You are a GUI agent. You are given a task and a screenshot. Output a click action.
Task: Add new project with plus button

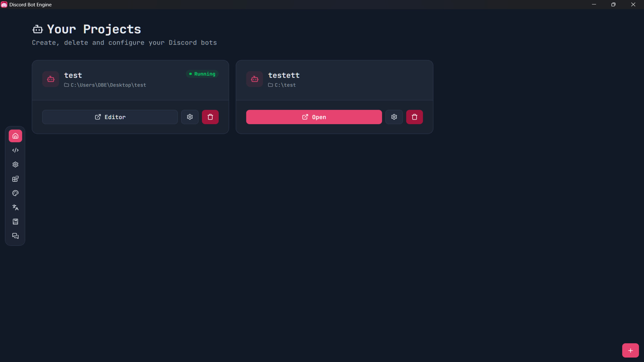pos(630,351)
